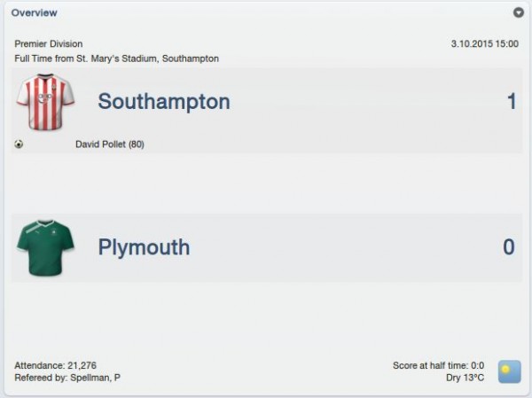Open the Southampton team name link
Viewport: 532px width, 398px height.
point(164,101)
